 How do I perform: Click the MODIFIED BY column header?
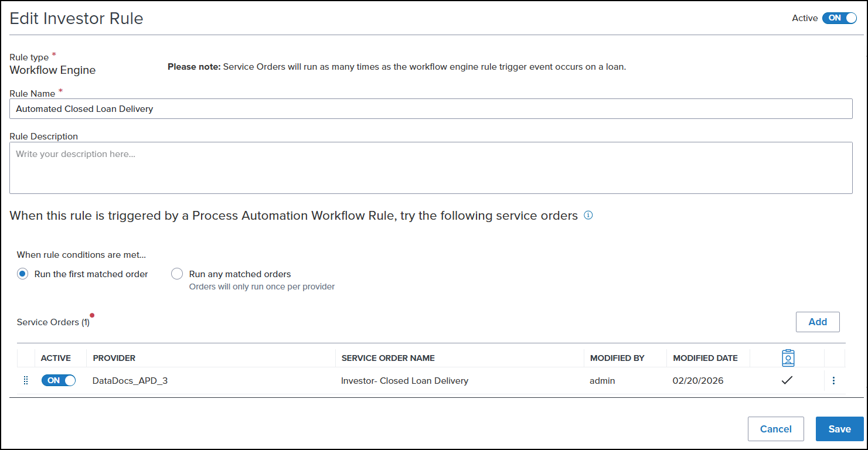click(617, 358)
